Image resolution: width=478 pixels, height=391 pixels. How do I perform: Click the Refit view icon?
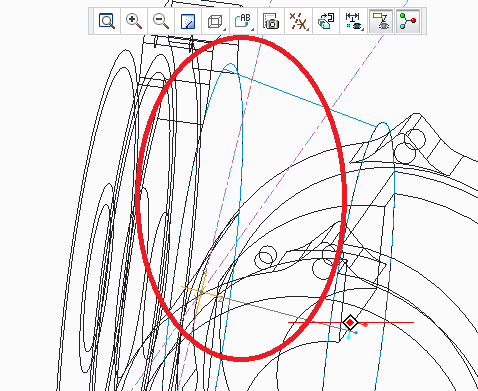[107, 21]
